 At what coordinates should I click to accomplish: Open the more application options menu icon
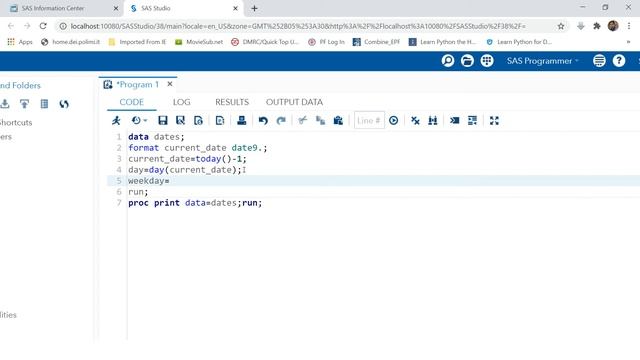(x=599, y=61)
